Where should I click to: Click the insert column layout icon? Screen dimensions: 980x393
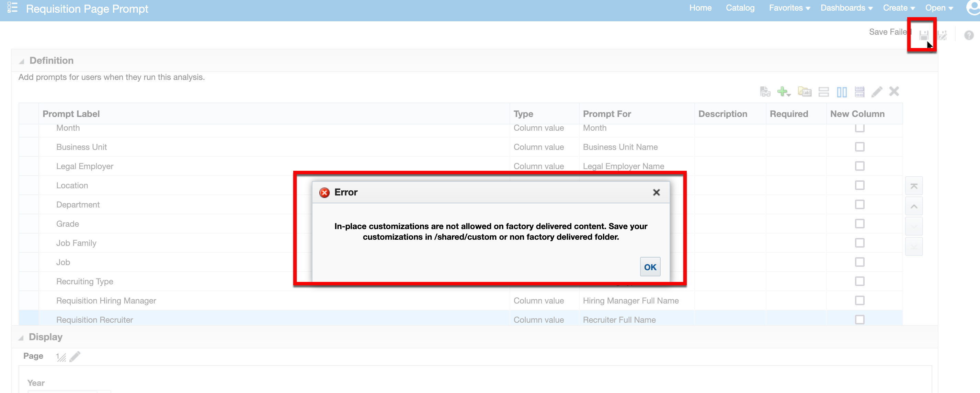tap(842, 92)
